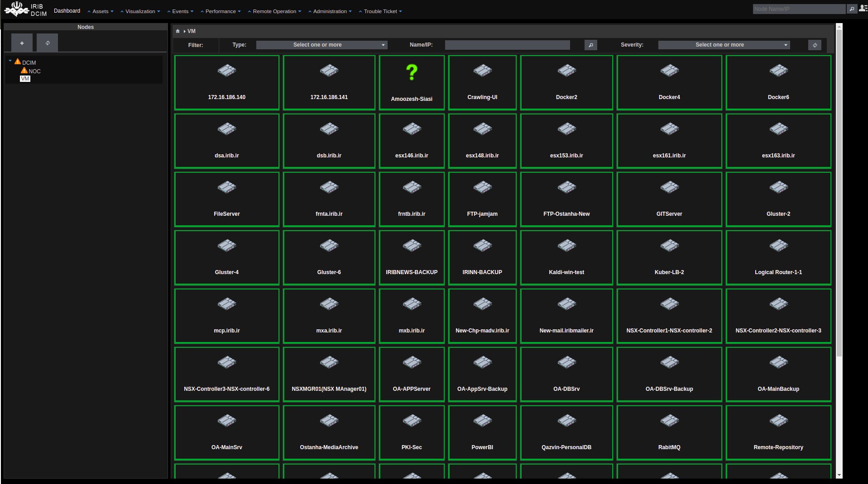Focus the Node Name/IP search box
The height and width of the screenshot is (484, 868).
click(x=798, y=9)
